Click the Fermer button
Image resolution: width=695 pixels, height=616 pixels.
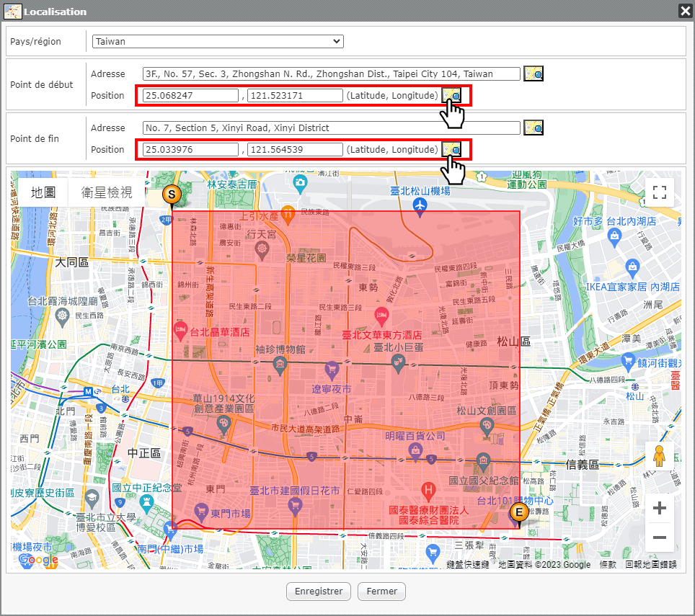[381, 592]
